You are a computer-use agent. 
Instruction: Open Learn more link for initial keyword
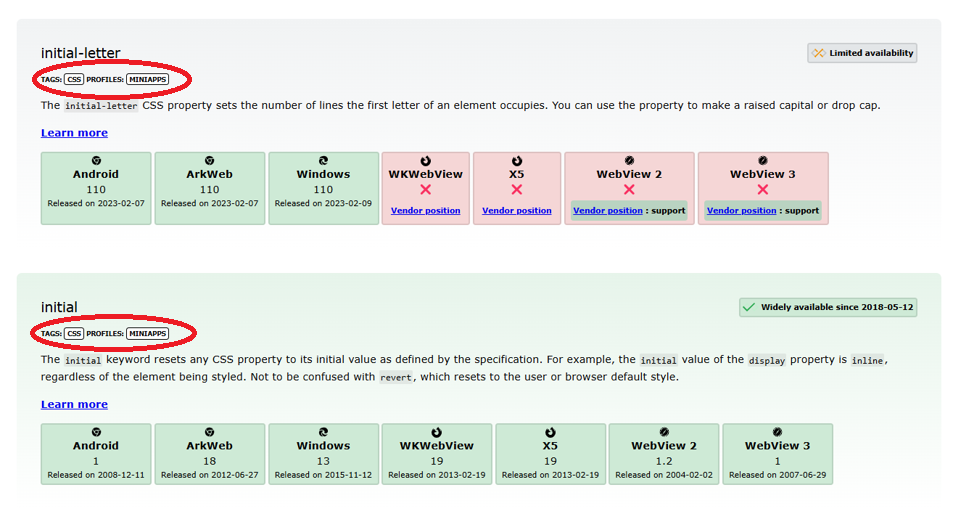[x=74, y=404]
